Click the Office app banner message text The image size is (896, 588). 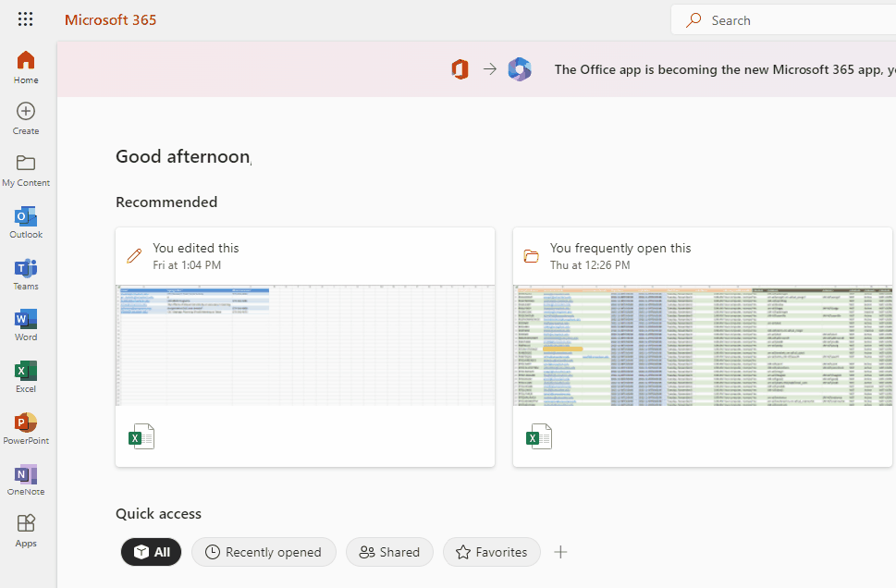(x=725, y=69)
